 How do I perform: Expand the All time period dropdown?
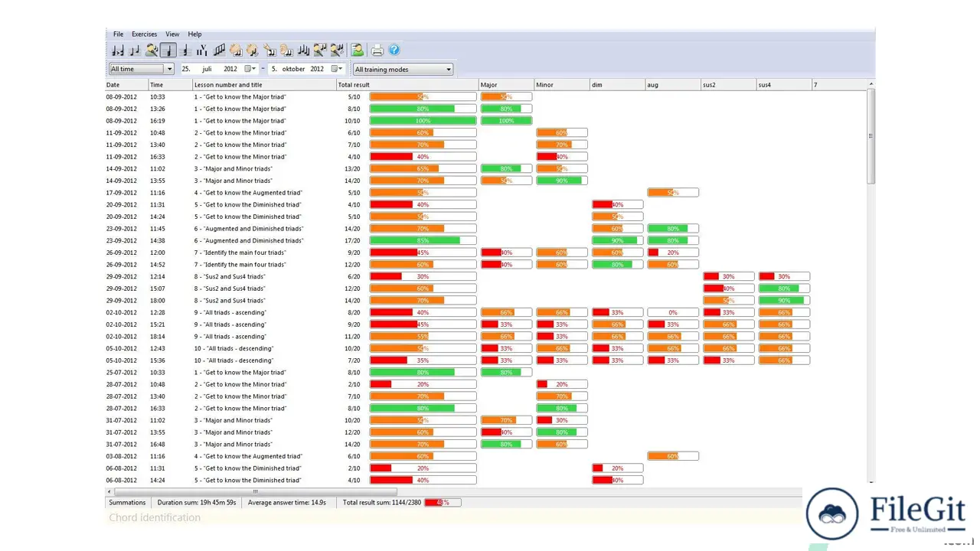pos(170,69)
